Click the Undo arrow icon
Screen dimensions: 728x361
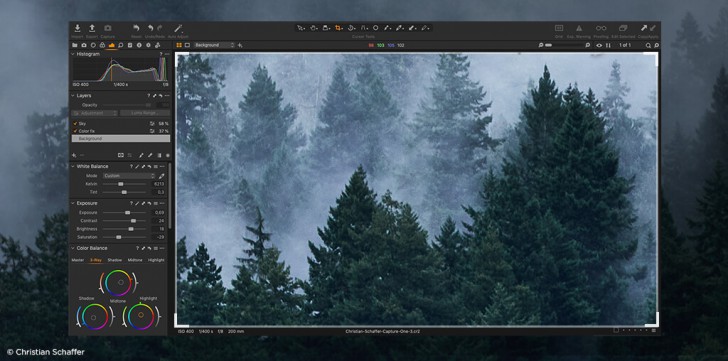pos(150,28)
